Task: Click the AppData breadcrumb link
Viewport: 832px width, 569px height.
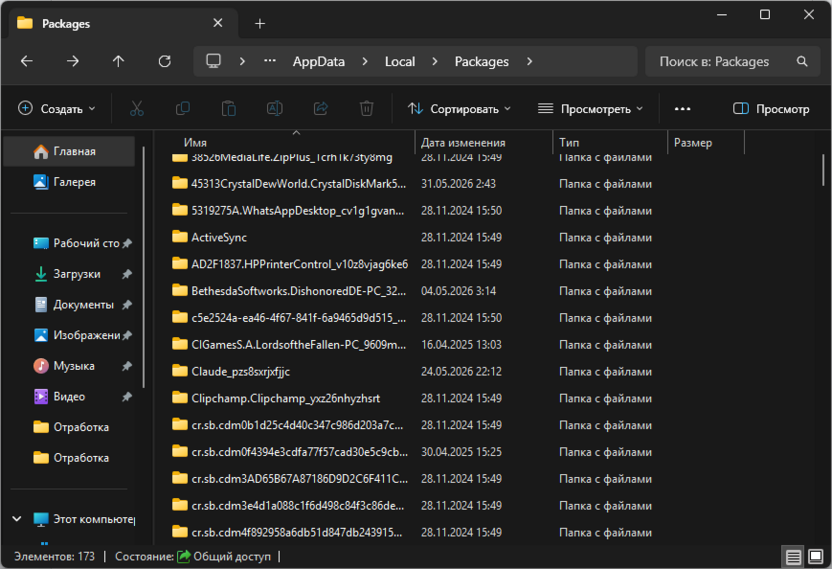Action: pos(319,62)
